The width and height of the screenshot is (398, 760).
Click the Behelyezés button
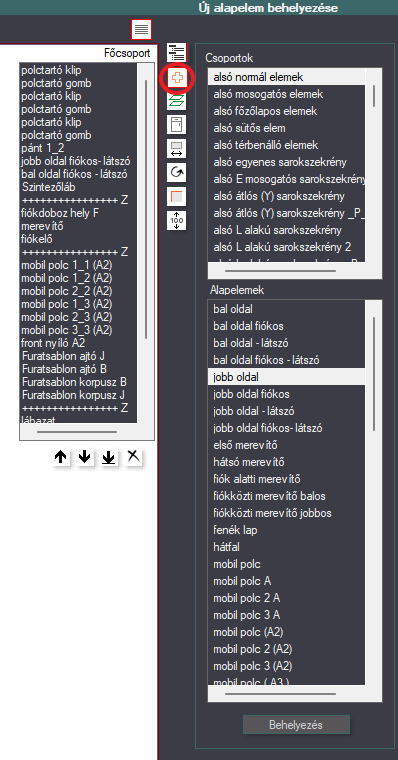coord(296,725)
